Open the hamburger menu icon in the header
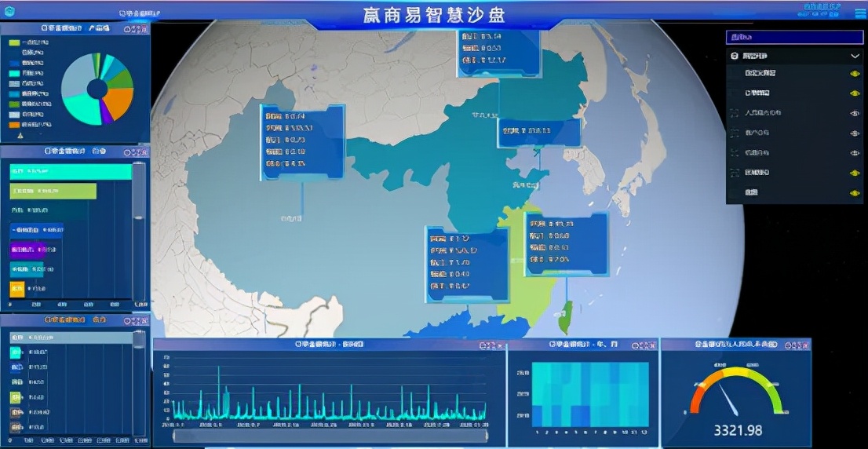 [x=859, y=14]
